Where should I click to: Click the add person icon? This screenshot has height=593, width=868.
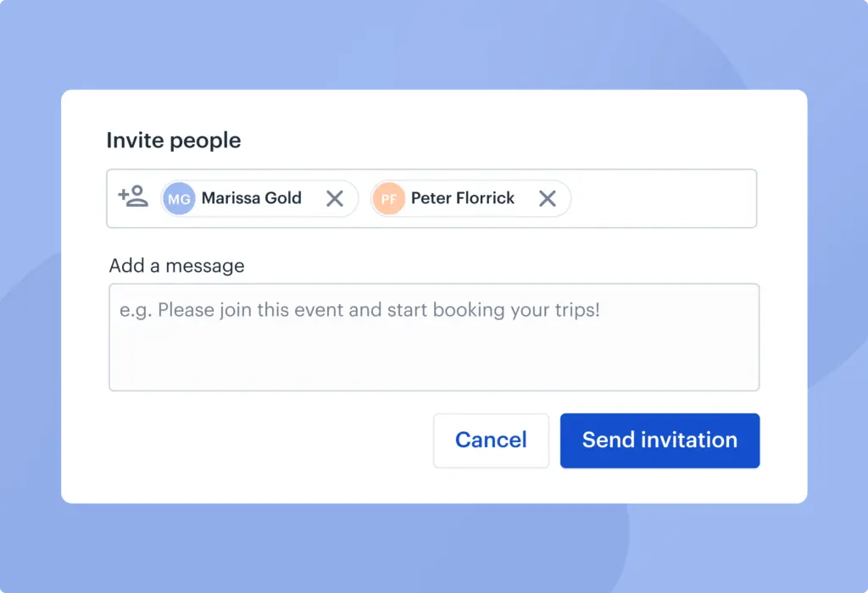133,197
